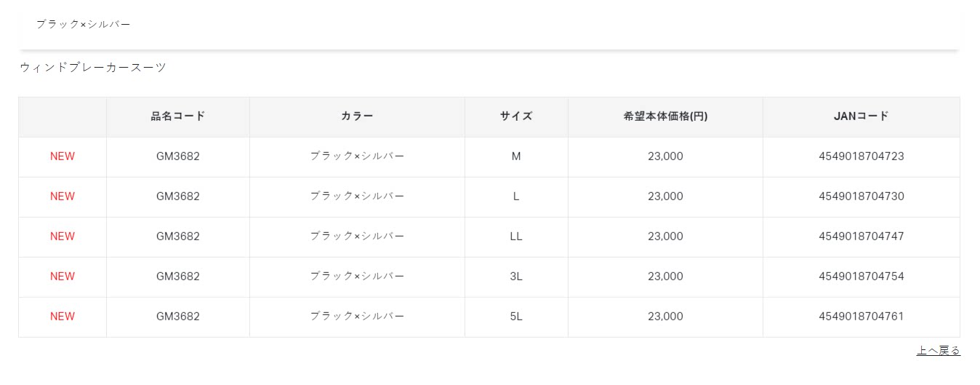Screen dimensions: 980x385
Task: Select JAN code 4549018704761
Action: (861, 316)
